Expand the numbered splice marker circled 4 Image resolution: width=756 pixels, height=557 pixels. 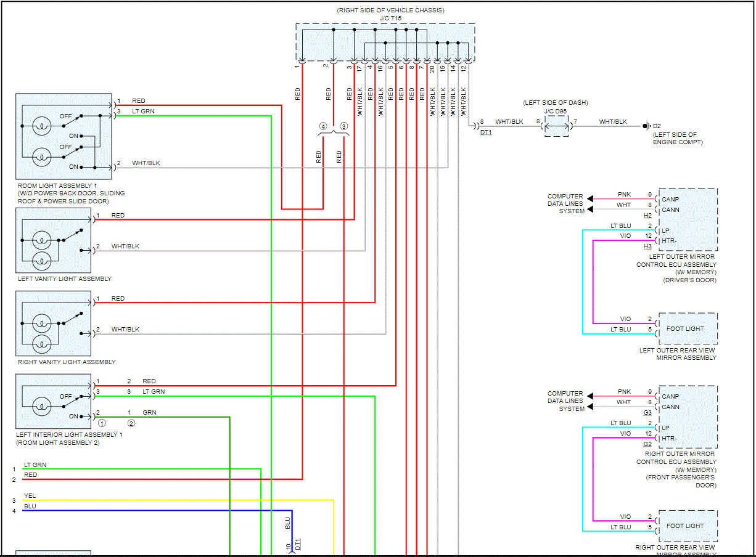click(x=323, y=126)
